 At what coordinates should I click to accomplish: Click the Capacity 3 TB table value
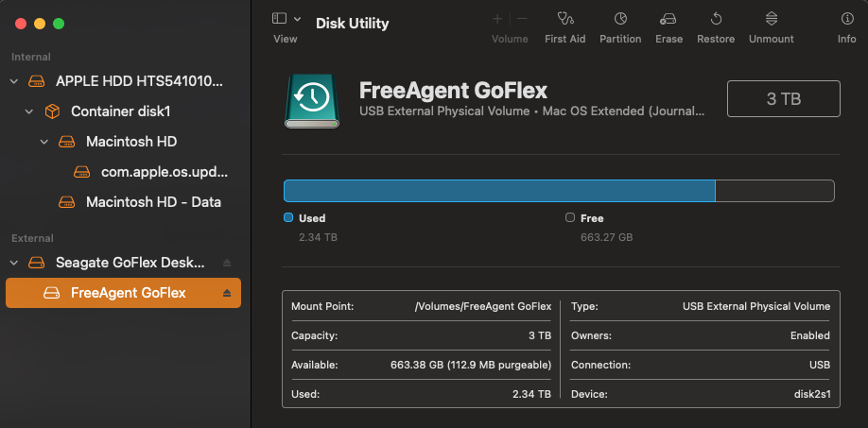point(540,335)
